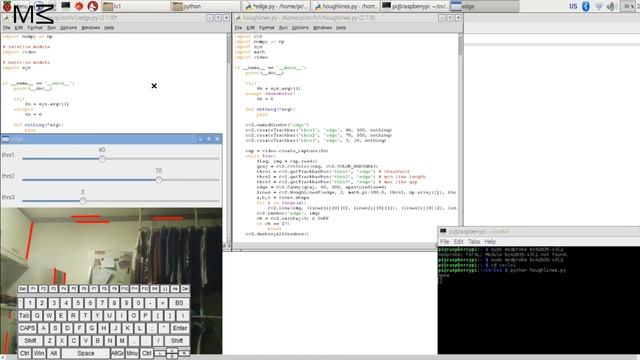Open the Run menu in houghlines.py window
Image resolution: width=640 pixels, height=360 pixels.
pyautogui.click(x=283, y=28)
